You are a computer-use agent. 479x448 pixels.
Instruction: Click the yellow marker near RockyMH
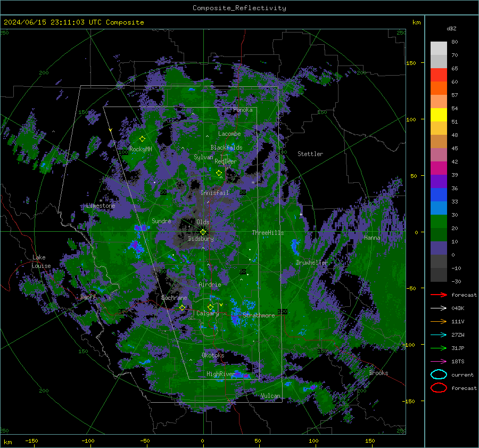(142, 139)
